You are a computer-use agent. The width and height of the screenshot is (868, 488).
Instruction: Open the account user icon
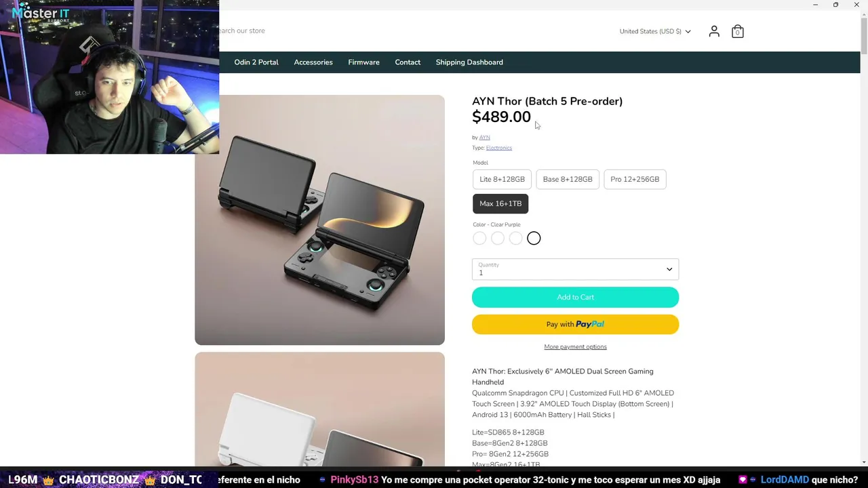(x=714, y=31)
